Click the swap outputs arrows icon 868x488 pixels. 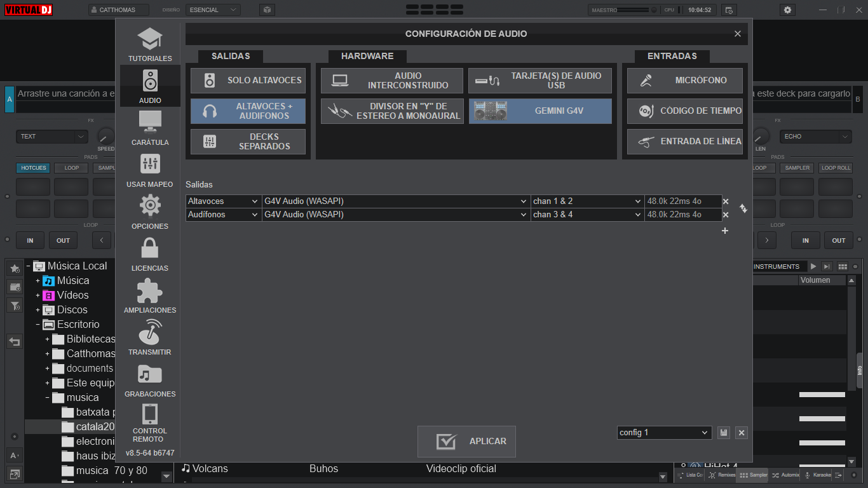pyautogui.click(x=743, y=208)
